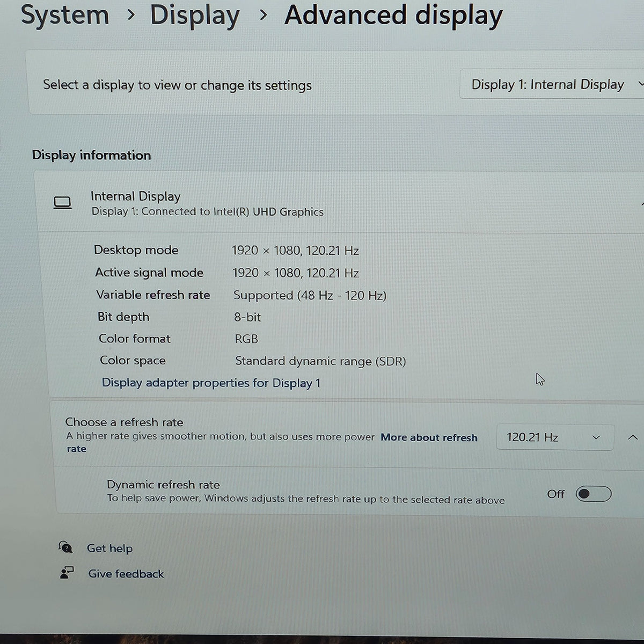
Task: Click the Get help chat bubble icon
Action: point(65,547)
